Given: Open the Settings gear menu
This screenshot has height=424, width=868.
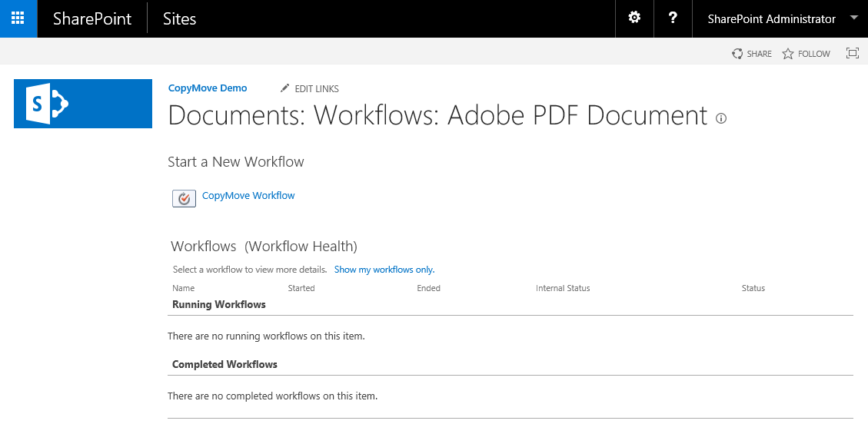Looking at the screenshot, I should tap(634, 18).
